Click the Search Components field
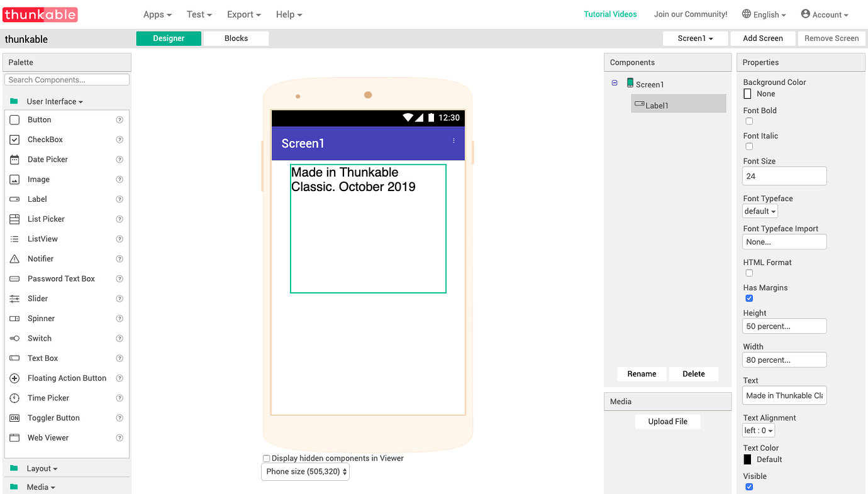The width and height of the screenshot is (868, 494). [x=67, y=79]
